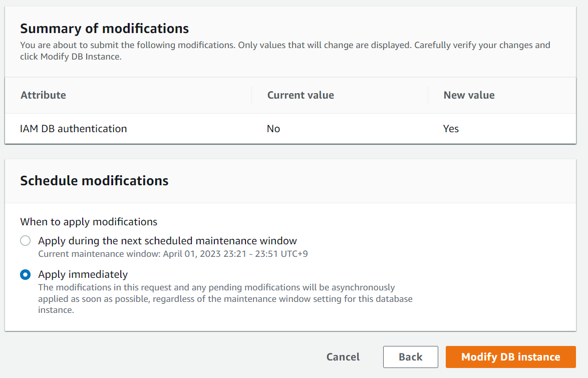Click the Summary of modifications heading
Viewport: 588px width, 378px height.
tap(104, 28)
